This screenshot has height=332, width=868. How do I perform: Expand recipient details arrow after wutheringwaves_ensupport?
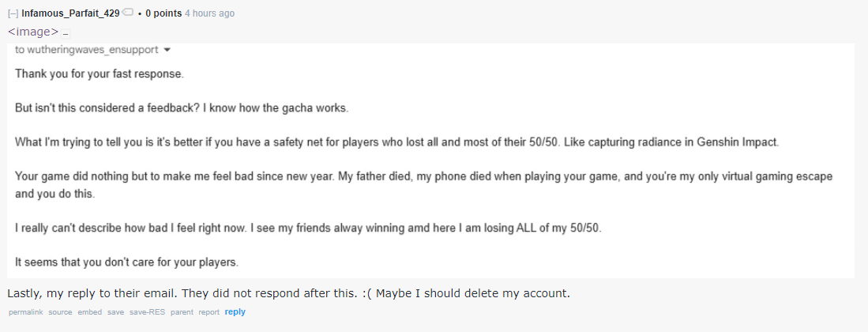coord(167,50)
